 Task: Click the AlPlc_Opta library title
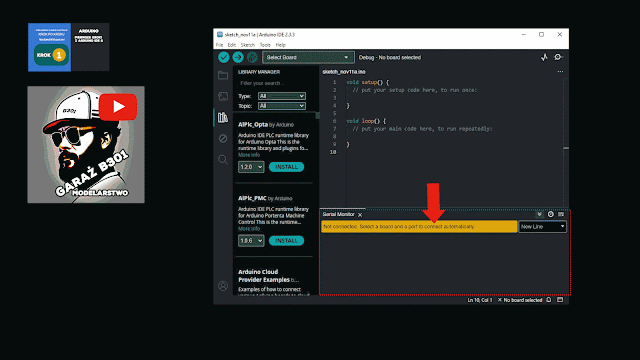click(x=253, y=124)
